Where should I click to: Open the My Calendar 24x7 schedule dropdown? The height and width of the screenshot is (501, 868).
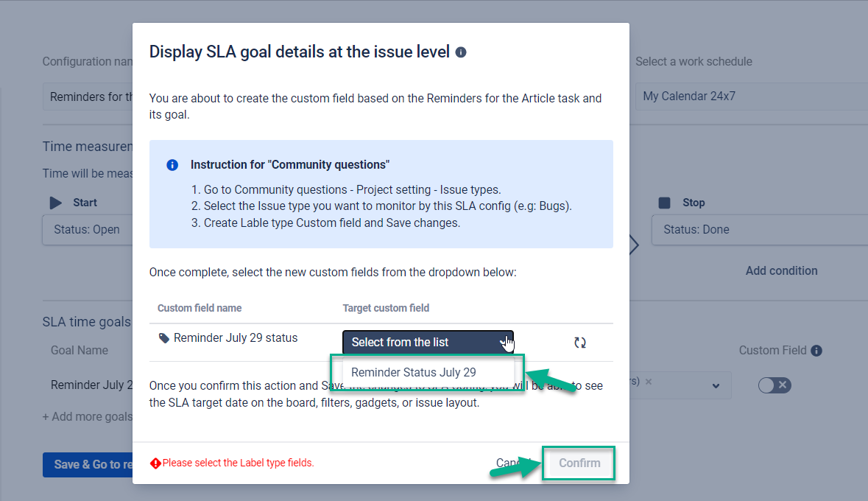coord(750,96)
